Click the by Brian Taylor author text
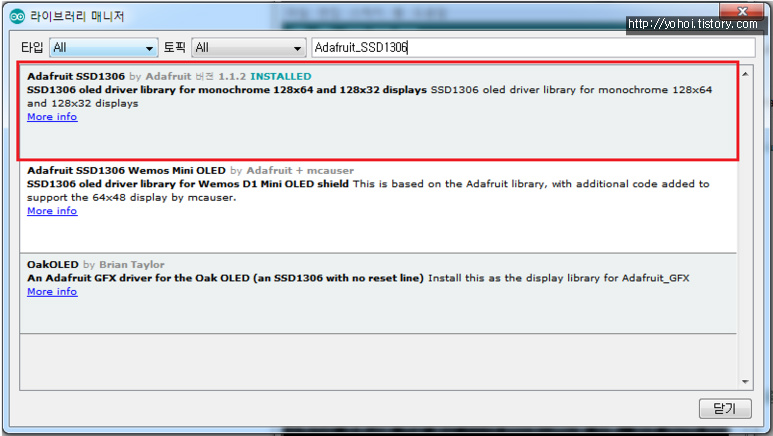The height and width of the screenshot is (436, 773). 124,265
